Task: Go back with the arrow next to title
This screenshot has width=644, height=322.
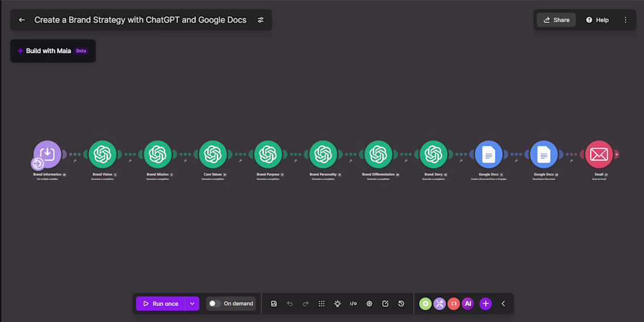Action: point(22,20)
